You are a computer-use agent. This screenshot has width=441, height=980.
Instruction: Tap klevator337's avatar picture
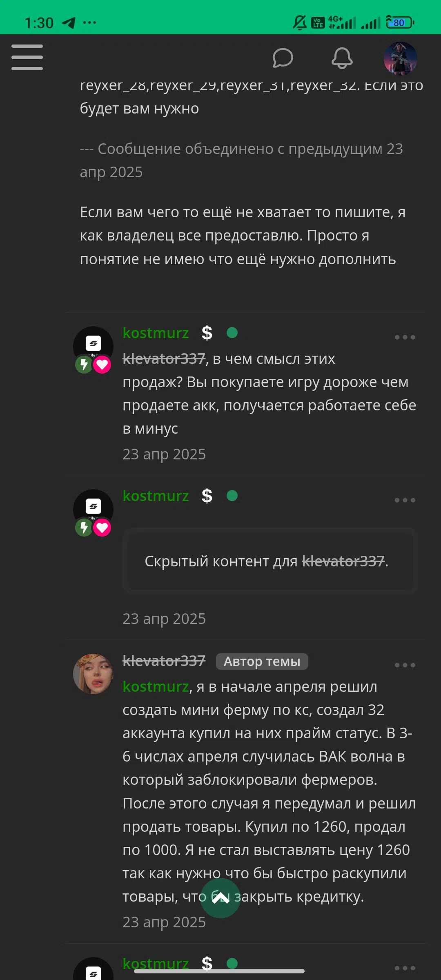(93, 674)
